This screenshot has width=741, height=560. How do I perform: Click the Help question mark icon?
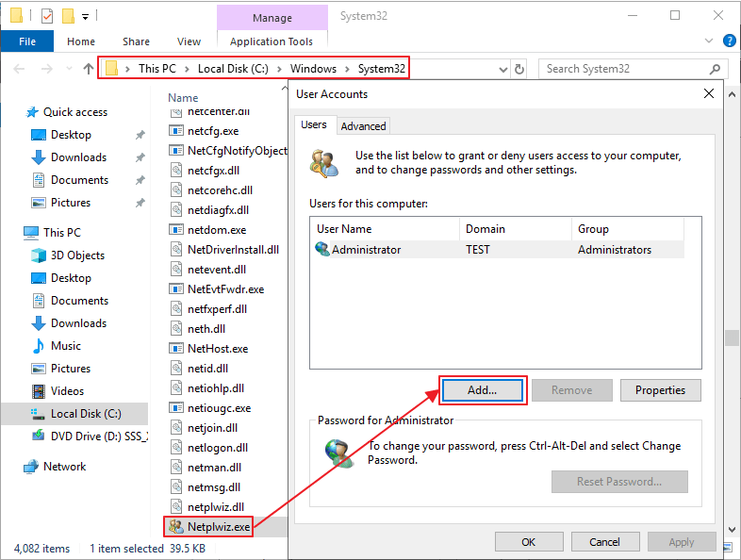point(729,41)
